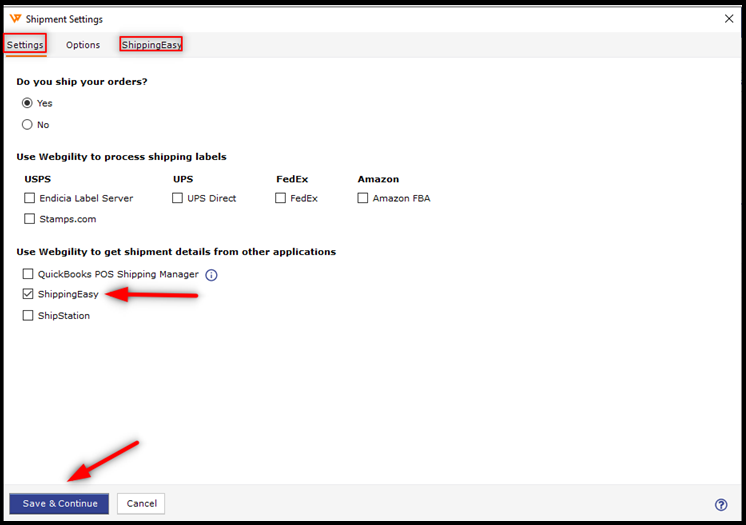746x525 pixels.
Task: Click the Webgility logo icon in title bar
Action: click(14, 19)
